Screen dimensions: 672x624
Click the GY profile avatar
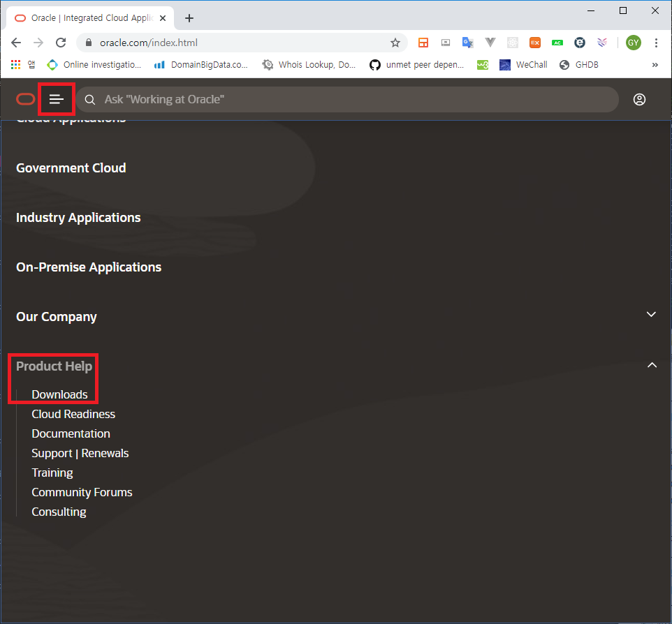click(x=633, y=43)
